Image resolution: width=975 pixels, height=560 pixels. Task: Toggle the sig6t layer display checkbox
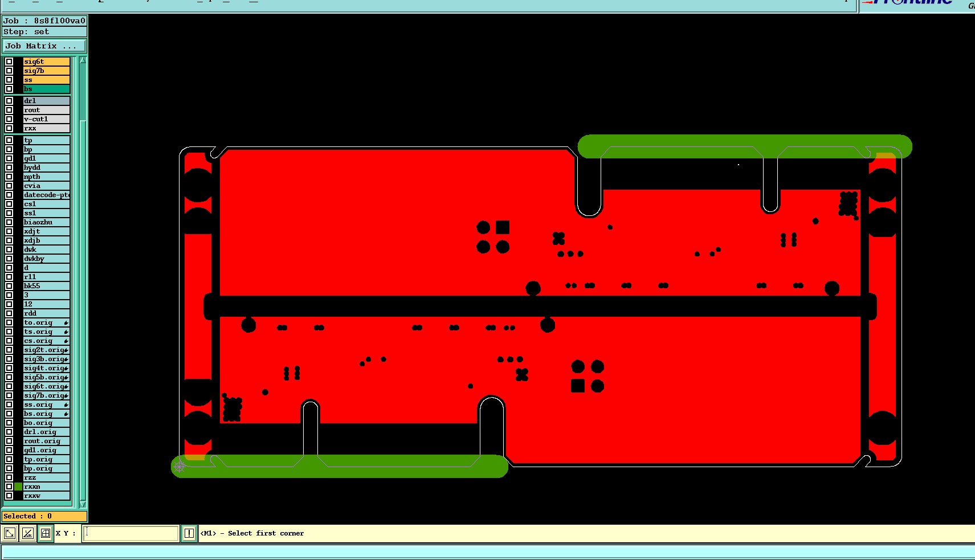[x=9, y=62]
